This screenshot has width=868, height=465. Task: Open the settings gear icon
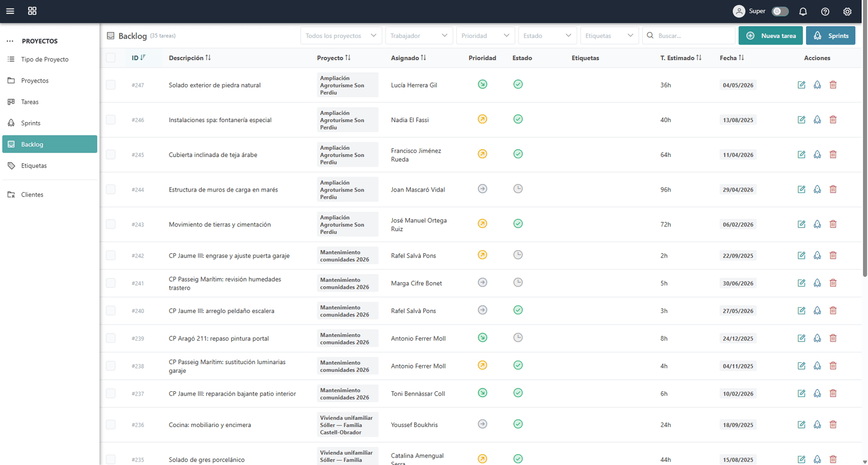pyautogui.click(x=847, y=11)
